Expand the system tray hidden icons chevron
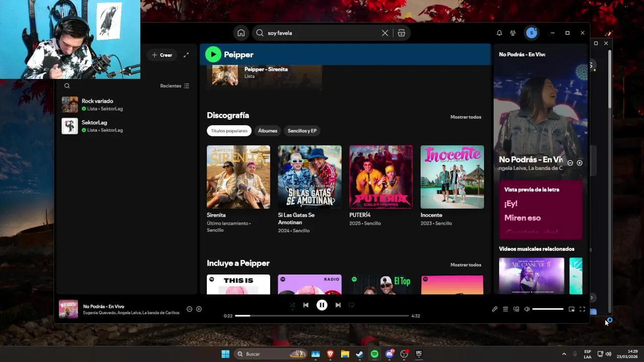 pos(564,354)
